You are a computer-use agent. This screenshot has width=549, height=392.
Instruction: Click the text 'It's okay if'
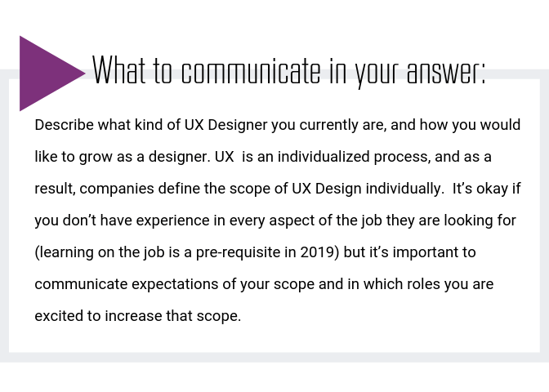pyautogui.click(x=487, y=189)
